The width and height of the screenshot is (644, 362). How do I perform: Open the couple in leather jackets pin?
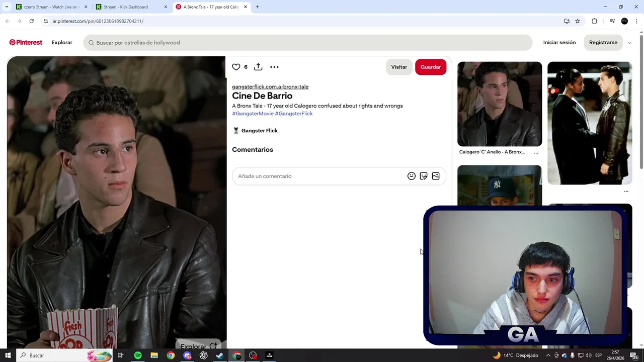click(x=590, y=123)
